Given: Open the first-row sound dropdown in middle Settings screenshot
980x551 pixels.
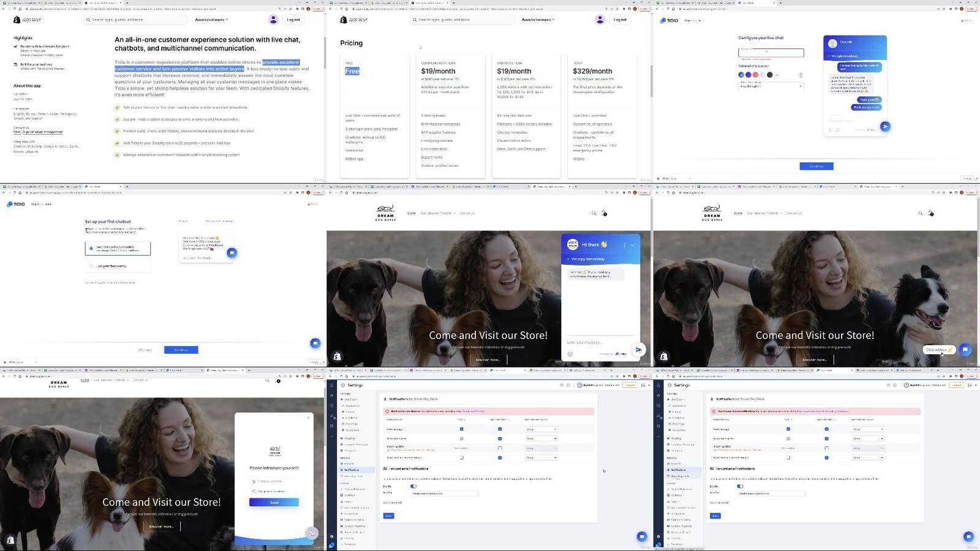Looking at the screenshot, I should pos(541,429).
